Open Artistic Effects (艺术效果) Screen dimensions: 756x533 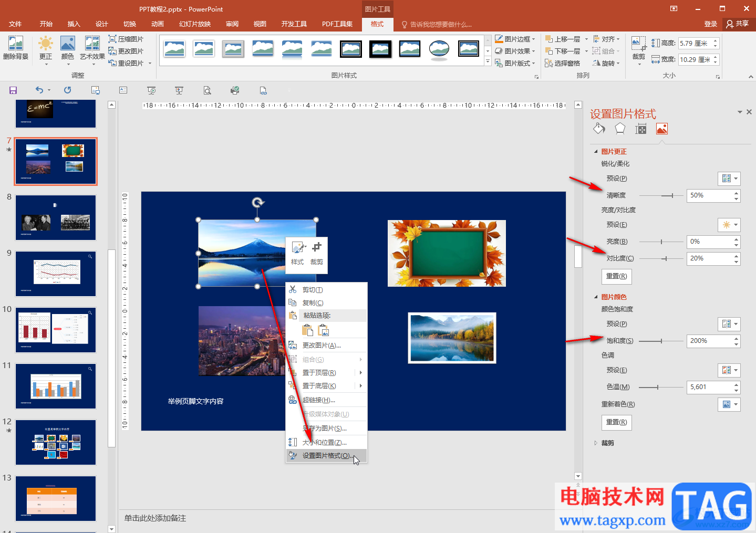point(92,50)
